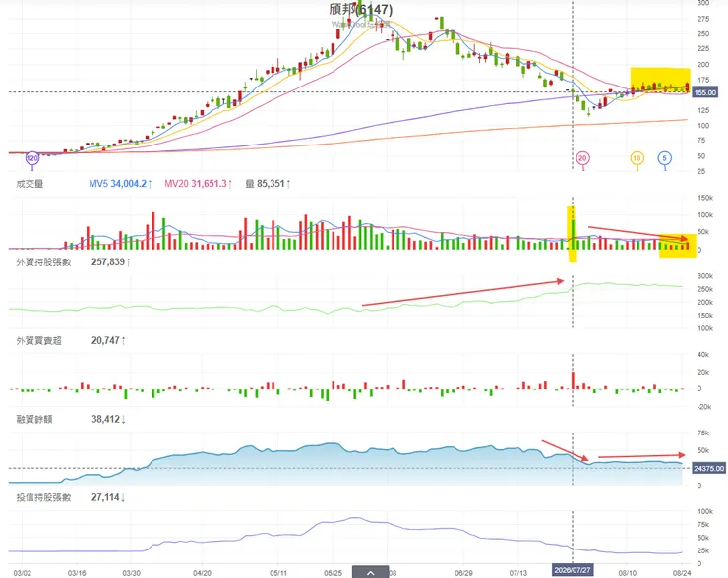Click the -20k label on the net-buy axis

(x=705, y=407)
